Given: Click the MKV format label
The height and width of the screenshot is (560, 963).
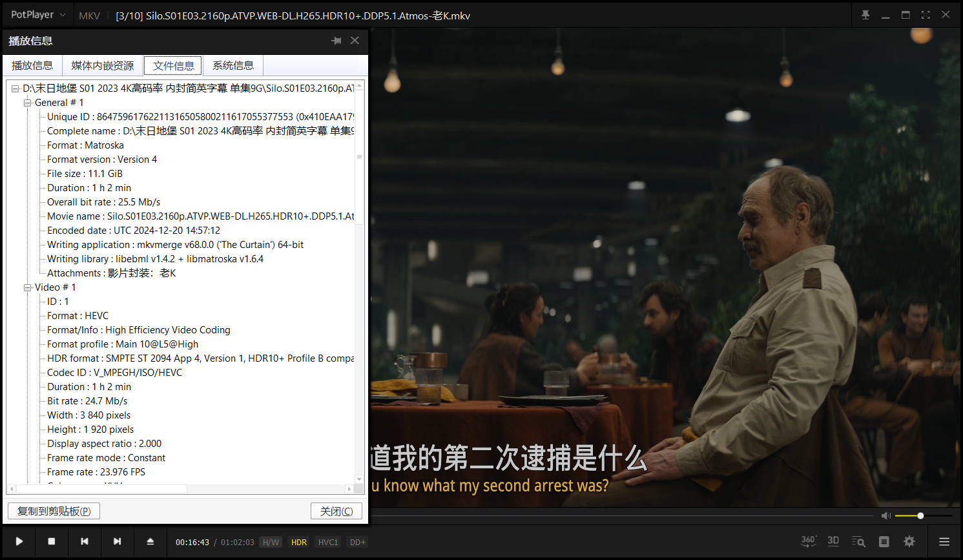Looking at the screenshot, I should tap(89, 16).
